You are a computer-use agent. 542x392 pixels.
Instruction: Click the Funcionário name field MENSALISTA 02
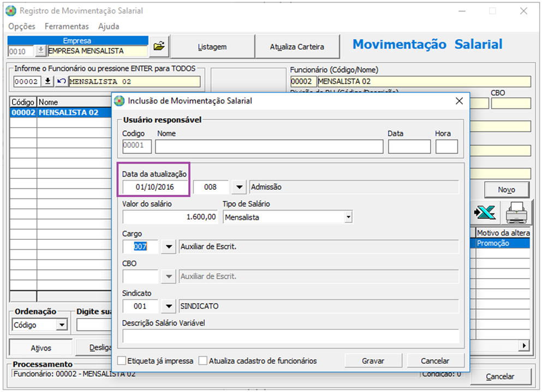point(424,82)
